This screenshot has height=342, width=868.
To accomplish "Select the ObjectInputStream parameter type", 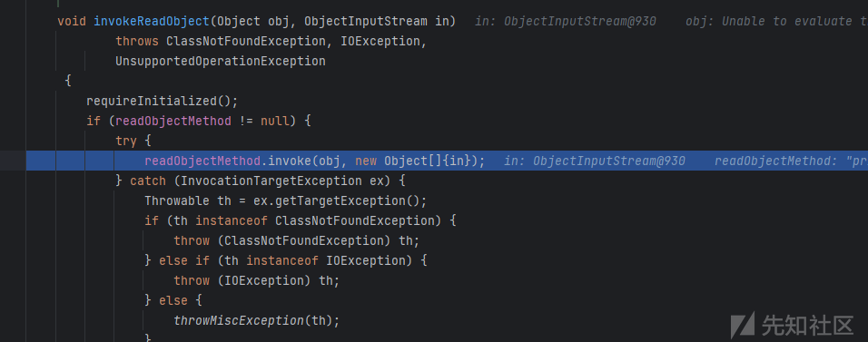I will (365, 22).
